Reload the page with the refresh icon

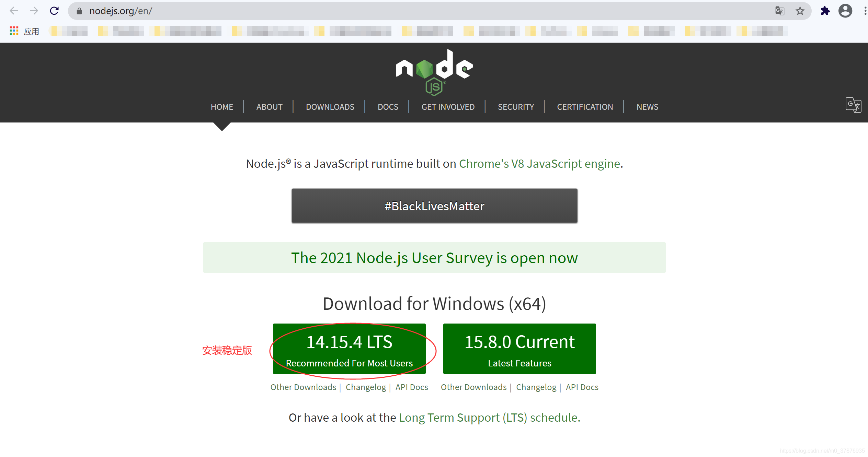(x=54, y=11)
